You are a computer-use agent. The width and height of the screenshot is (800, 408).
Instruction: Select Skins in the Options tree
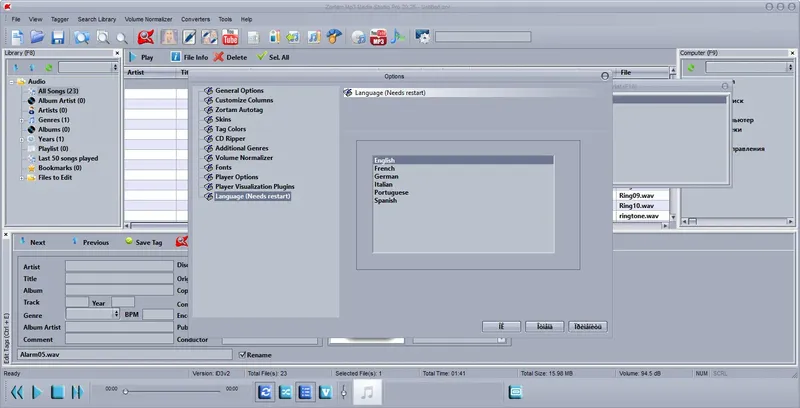[x=223, y=119]
